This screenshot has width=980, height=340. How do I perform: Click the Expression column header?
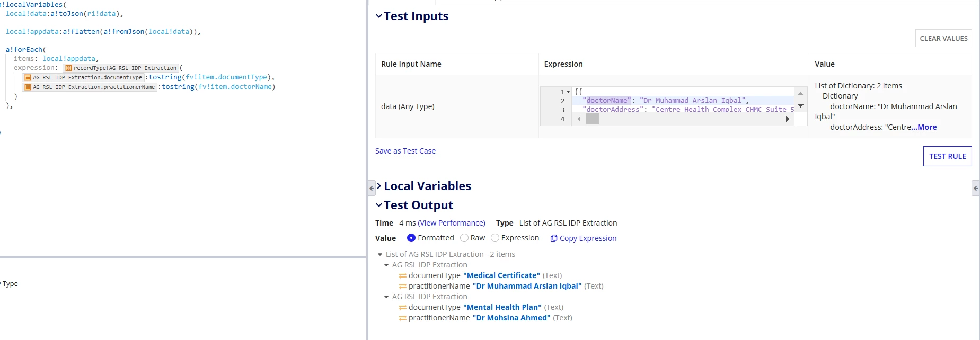pos(563,64)
